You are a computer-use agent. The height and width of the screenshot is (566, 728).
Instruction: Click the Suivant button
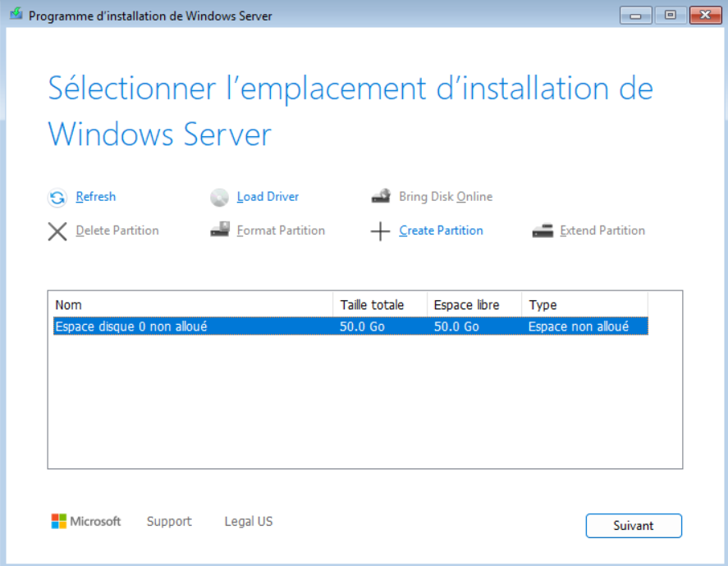(634, 526)
